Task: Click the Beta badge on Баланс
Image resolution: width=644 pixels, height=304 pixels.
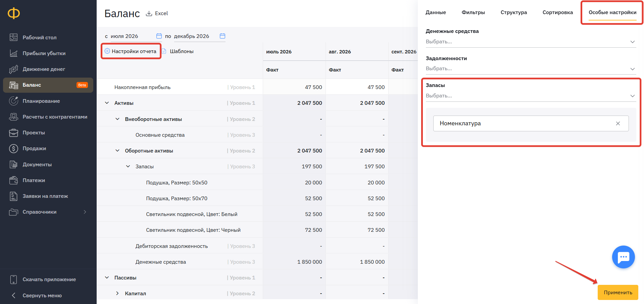Action: pos(82,85)
